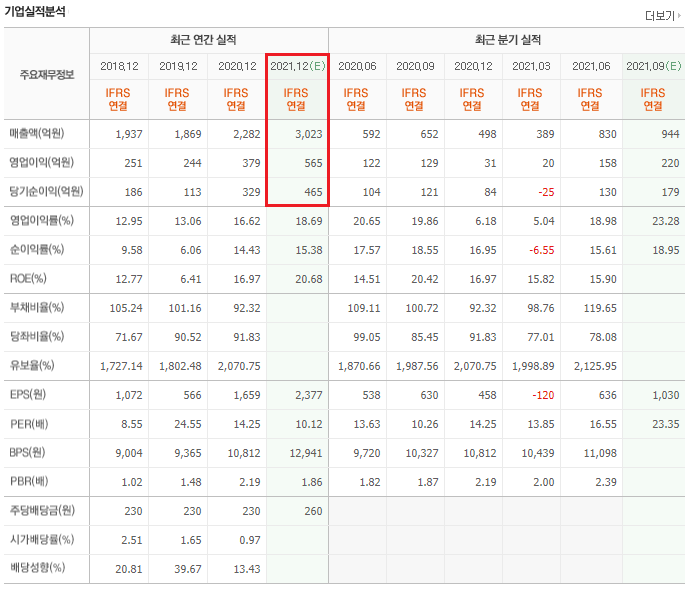
Task: Click the 39.67 payout ratio value
Action: pos(188,569)
